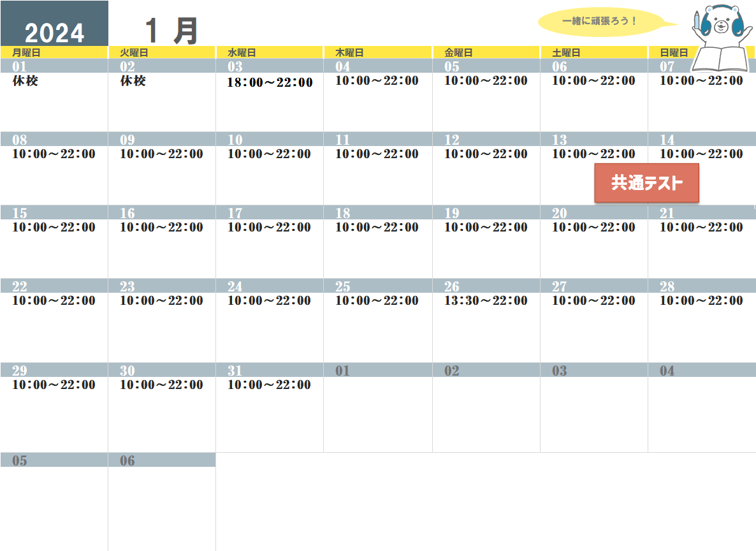The width and height of the screenshot is (756, 551).
Task: Select the greyed-out 06 date in last row
Action: click(x=127, y=460)
